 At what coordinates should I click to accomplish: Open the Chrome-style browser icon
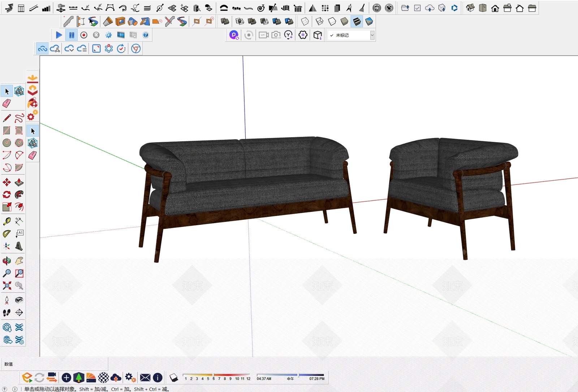coord(136,49)
